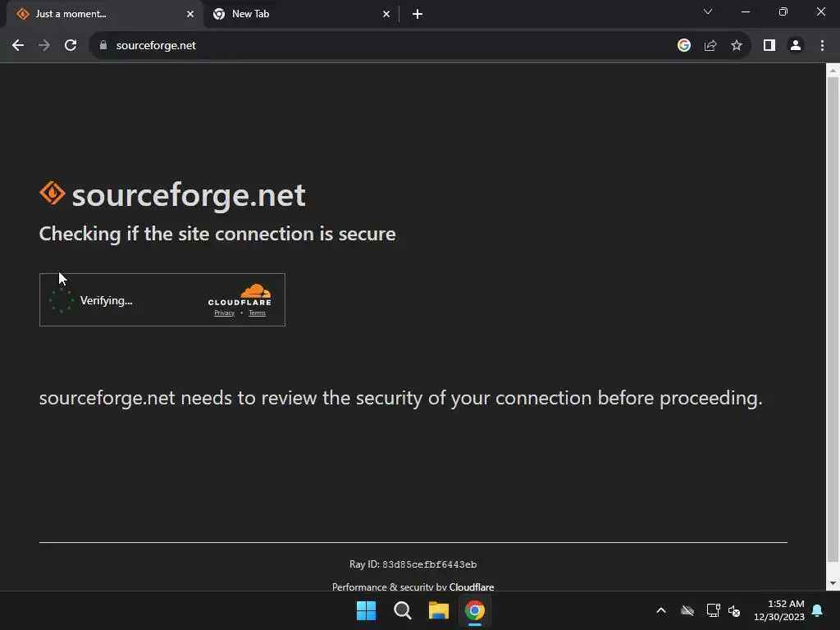Minimize the Chrome window

745,11
